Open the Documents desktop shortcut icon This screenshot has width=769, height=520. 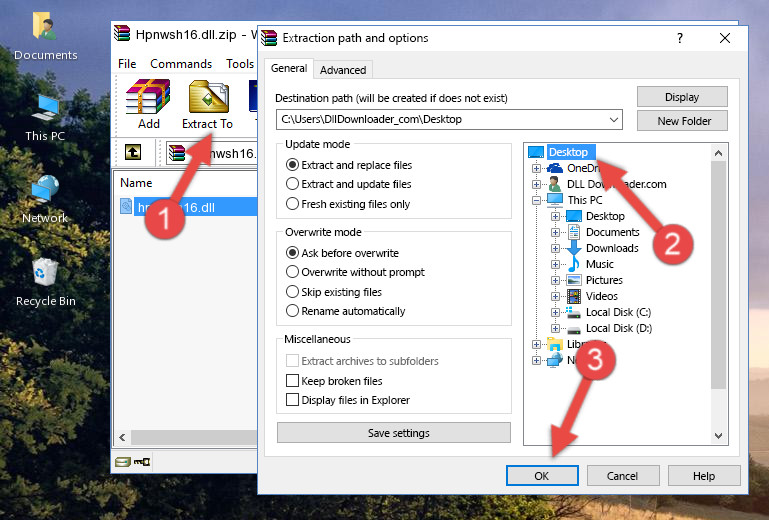pyautogui.click(x=45, y=26)
